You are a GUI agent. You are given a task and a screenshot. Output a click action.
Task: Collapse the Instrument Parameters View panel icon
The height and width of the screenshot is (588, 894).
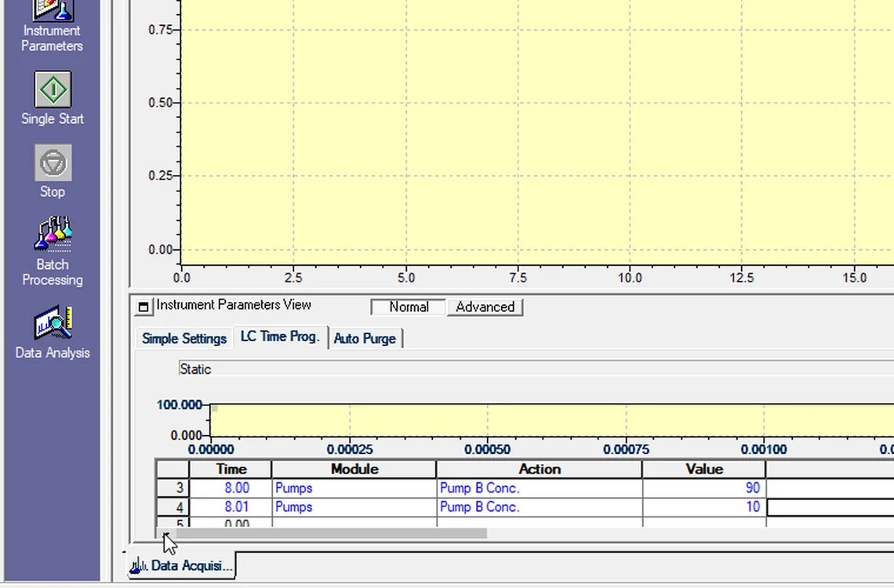point(144,307)
